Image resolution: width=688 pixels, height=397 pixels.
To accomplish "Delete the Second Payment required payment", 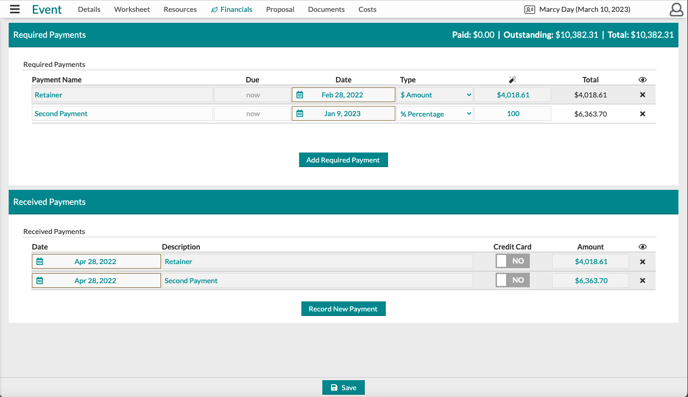I will tap(642, 114).
